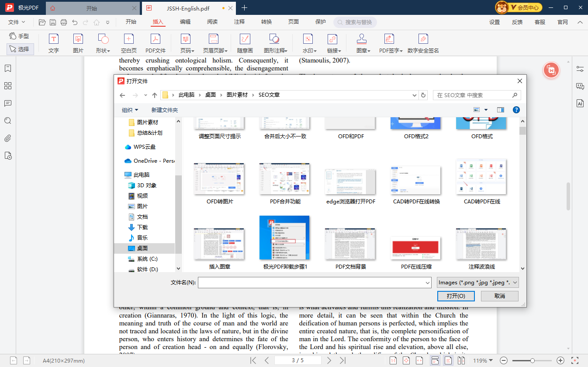Viewport: 588px width, 367px height.
Task: Click the 打开(O) button
Action: (456, 296)
